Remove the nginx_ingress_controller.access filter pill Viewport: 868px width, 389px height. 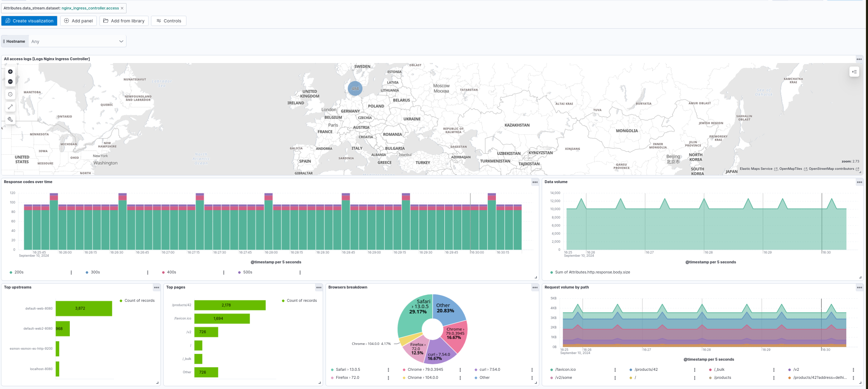[x=122, y=8]
